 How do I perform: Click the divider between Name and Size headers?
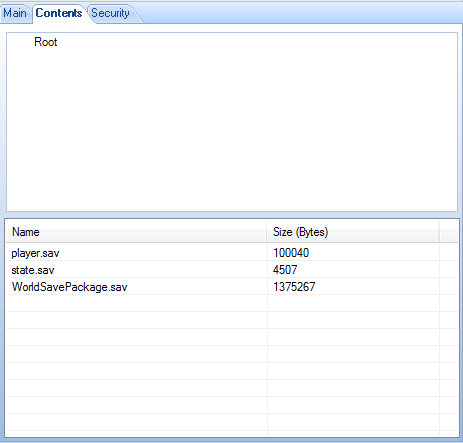tap(266, 232)
